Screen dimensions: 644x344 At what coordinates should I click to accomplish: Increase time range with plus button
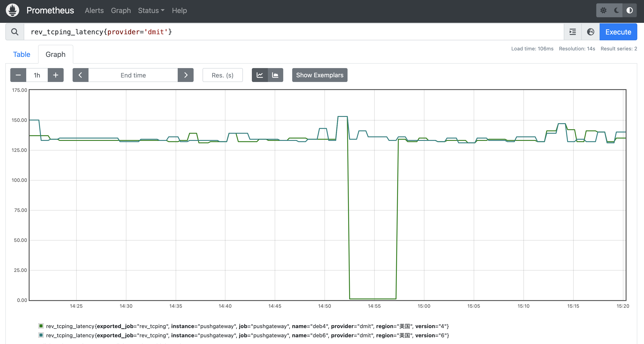point(56,75)
